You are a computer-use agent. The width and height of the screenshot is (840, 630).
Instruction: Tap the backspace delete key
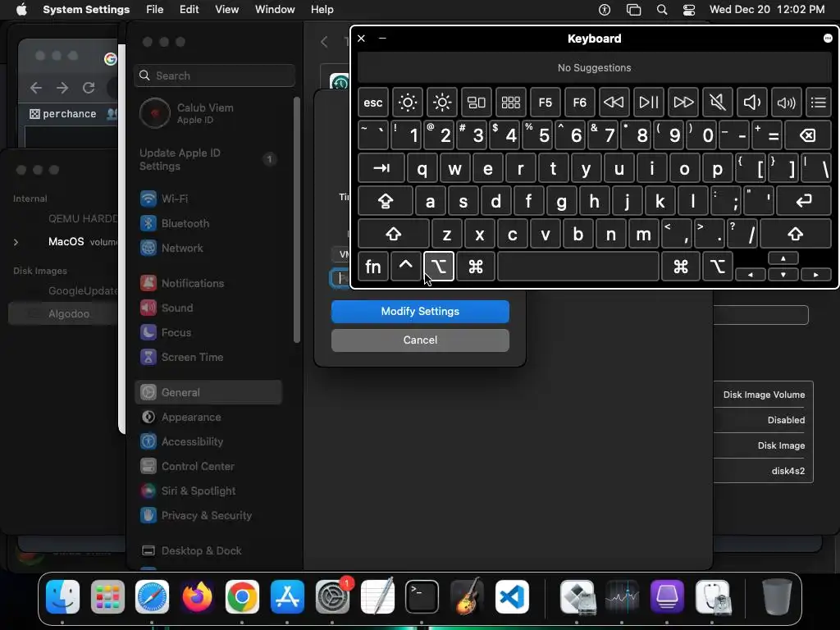point(808,135)
